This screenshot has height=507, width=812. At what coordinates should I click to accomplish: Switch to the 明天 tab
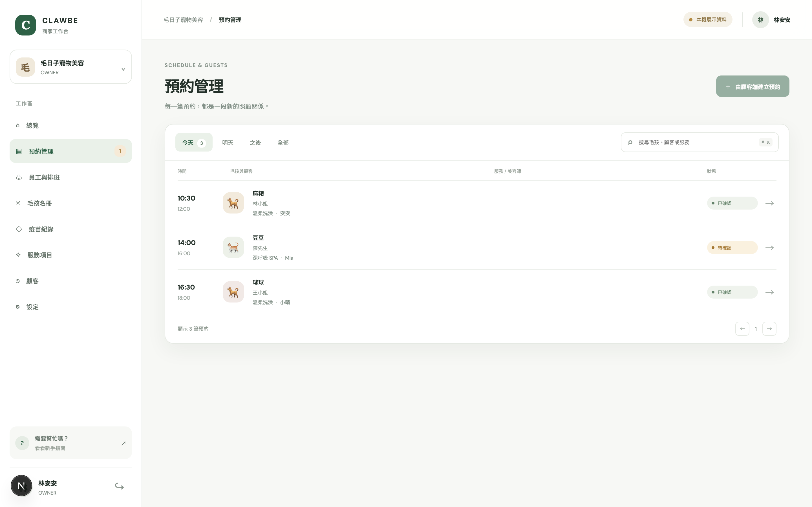coord(228,143)
